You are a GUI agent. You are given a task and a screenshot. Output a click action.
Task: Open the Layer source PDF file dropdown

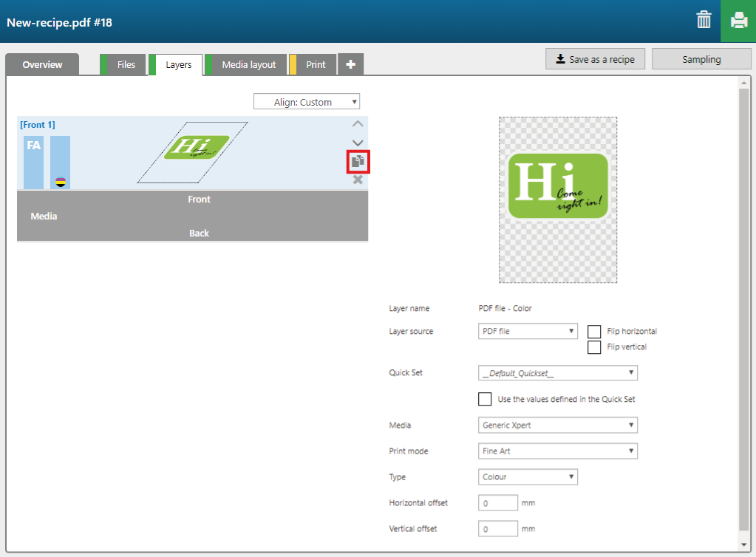click(528, 331)
